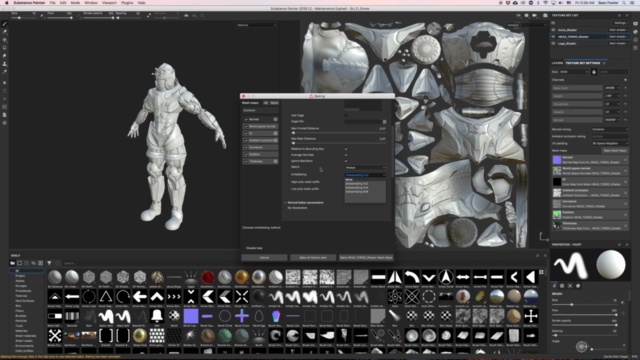Click the All mesh maps button
Screen dimensions: 640x360
click(266, 103)
